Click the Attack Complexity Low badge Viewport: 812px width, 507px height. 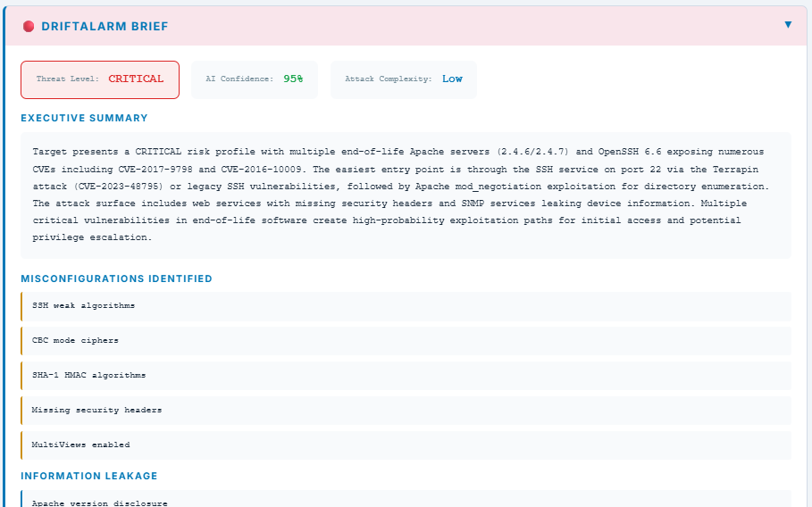pyautogui.click(x=403, y=79)
